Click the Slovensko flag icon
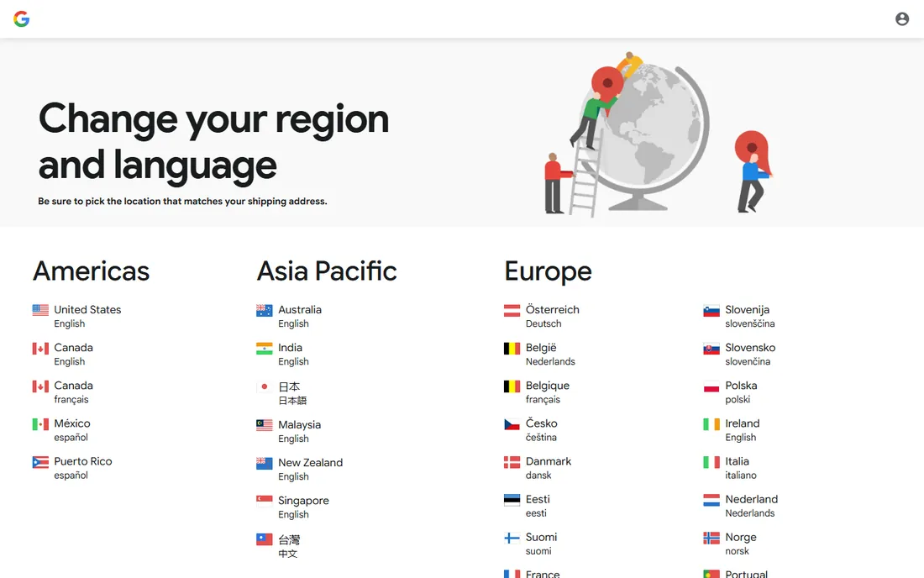The image size is (924, 578). point(711,348)
